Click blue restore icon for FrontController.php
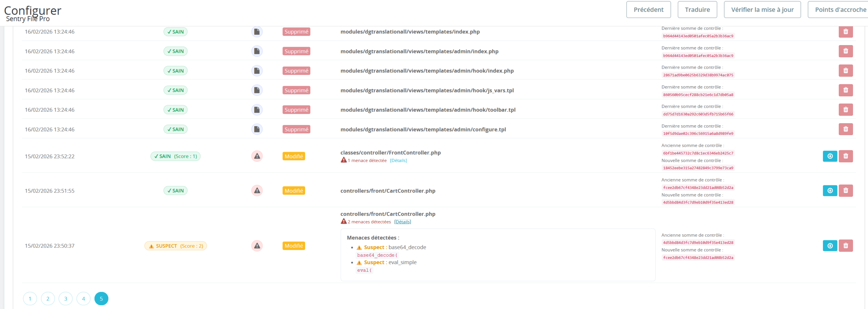 830,156
